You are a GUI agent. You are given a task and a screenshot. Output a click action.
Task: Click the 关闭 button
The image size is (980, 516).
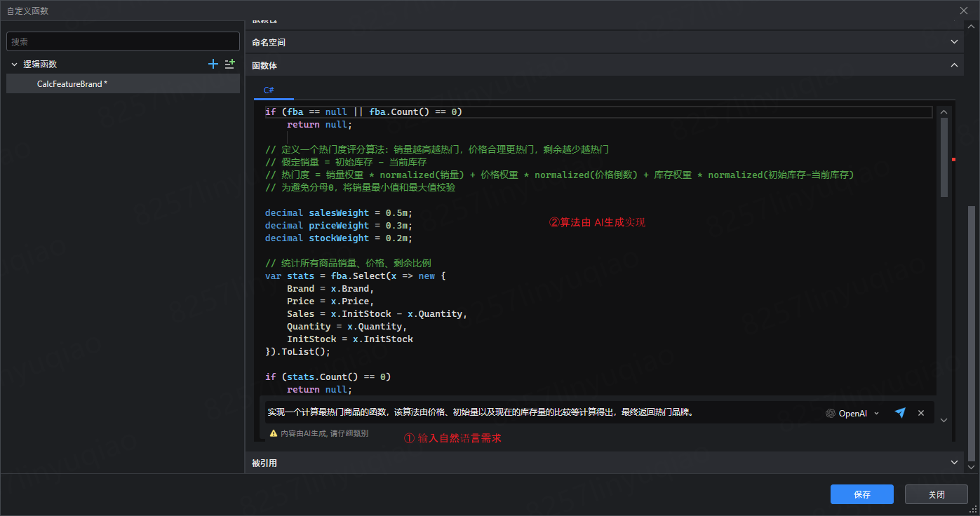[x=936, y=494]
